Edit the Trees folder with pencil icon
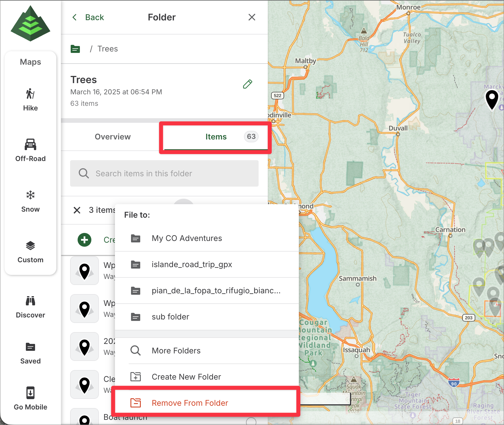The image size is (504, 425). [247, 84]
